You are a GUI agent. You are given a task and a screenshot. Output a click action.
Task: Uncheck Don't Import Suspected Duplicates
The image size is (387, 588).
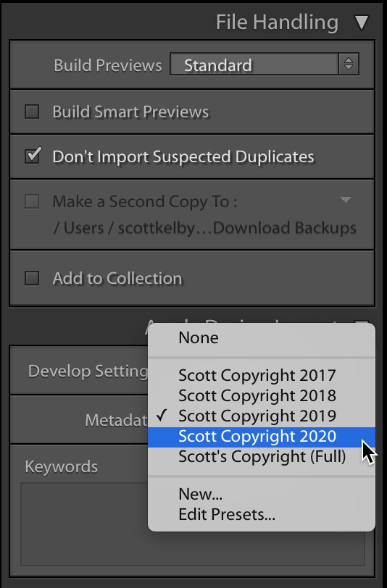pyautogui.click(x=33, y=156)
